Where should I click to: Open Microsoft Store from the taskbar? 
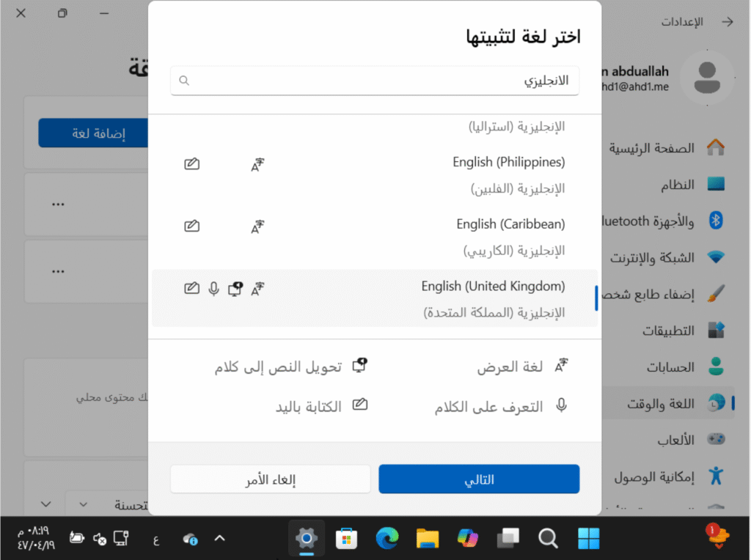coord(346,539)
